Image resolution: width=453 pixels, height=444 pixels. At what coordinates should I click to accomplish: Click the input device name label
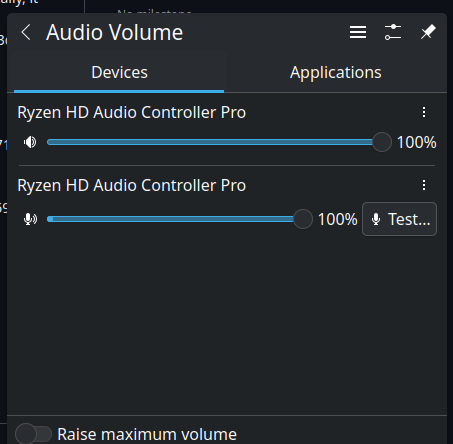(x=132, y=185)
